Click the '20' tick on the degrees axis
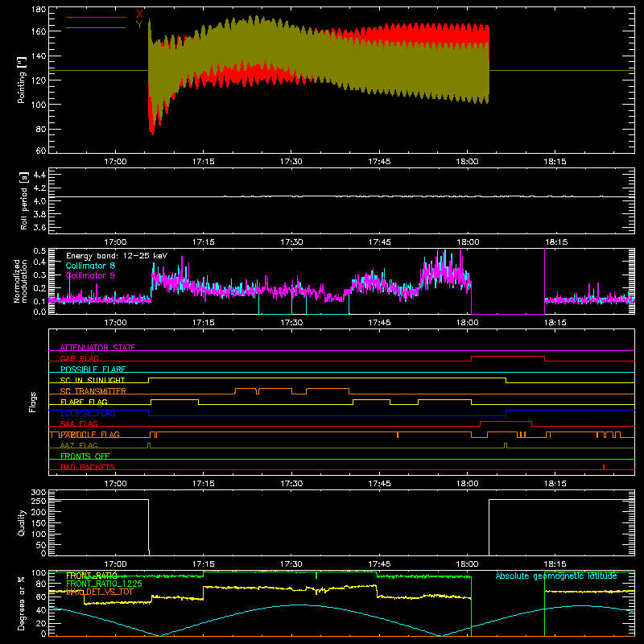This screenshot has width=644, height=644. (x=41, y=623)
